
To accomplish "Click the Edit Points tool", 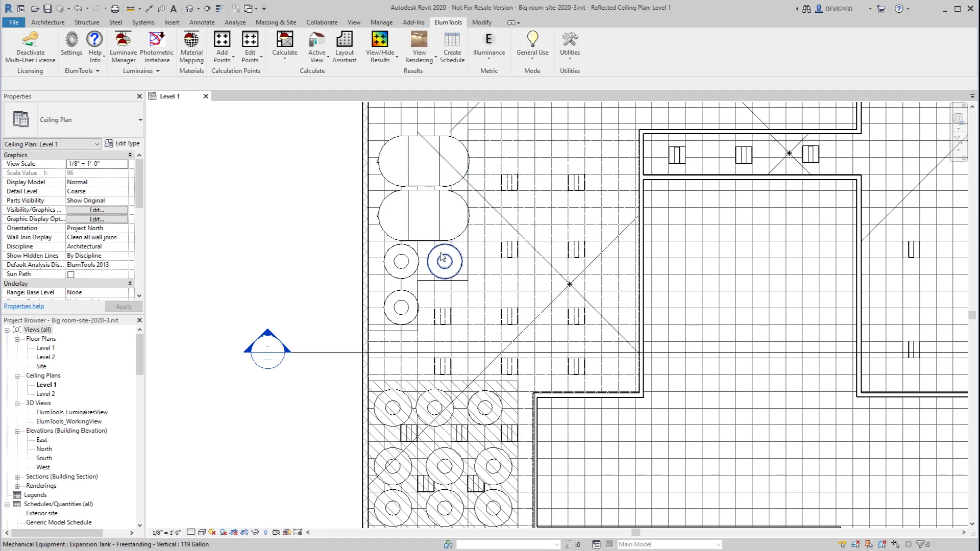I will point(250,47).
